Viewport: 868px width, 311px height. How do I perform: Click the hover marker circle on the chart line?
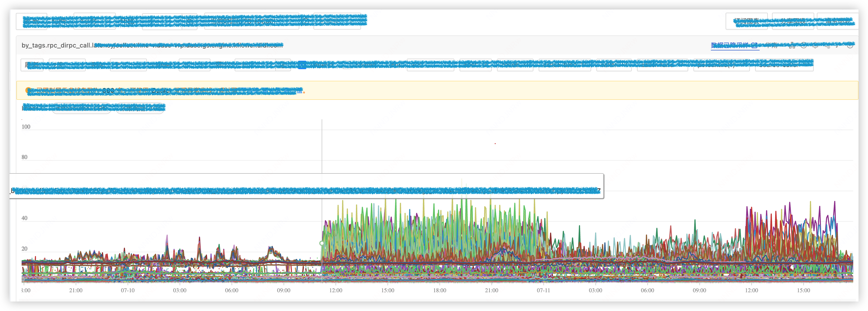tap(322, 243)
